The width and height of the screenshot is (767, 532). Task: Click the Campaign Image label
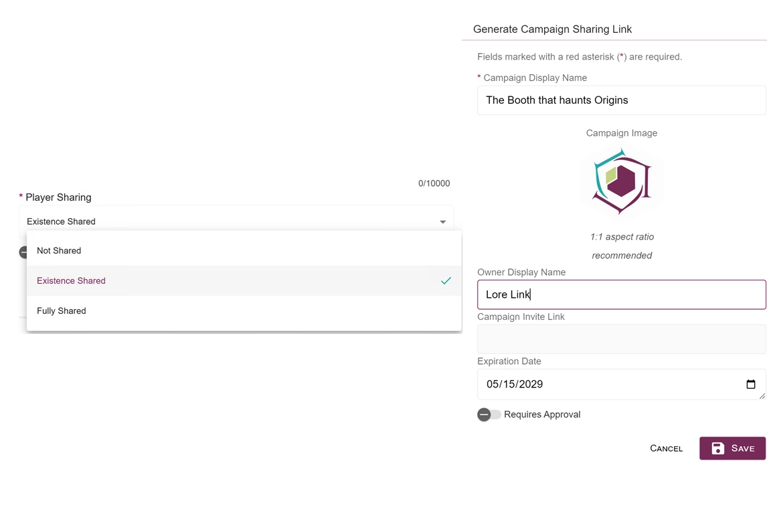[x=622, y=133]
